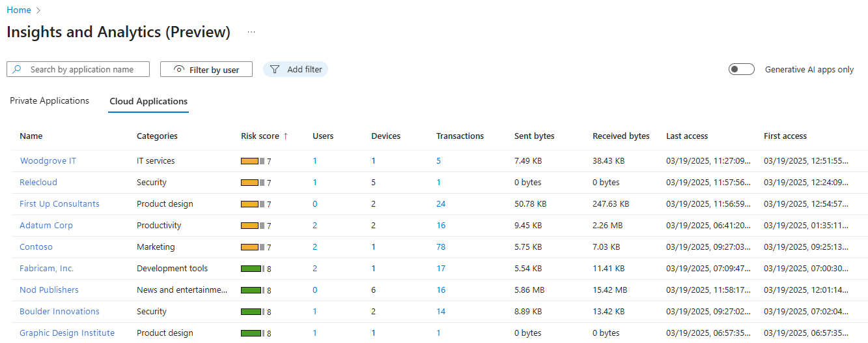Sort by First access column header

tap(785, 136)
